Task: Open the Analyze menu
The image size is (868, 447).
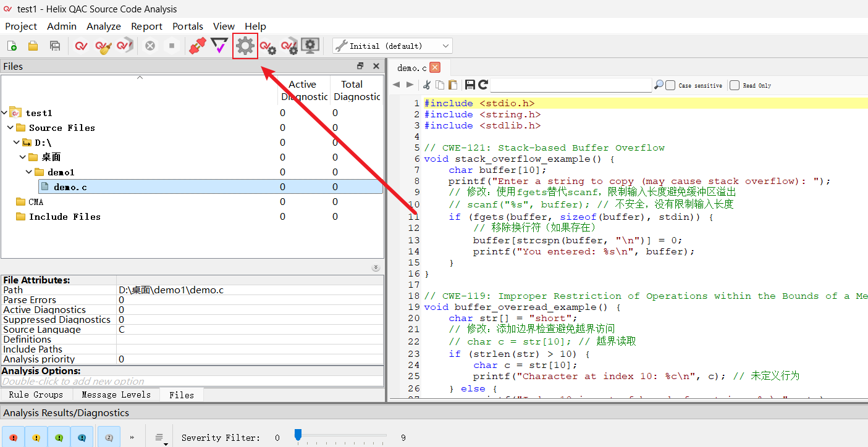Action: pos(104,26)
